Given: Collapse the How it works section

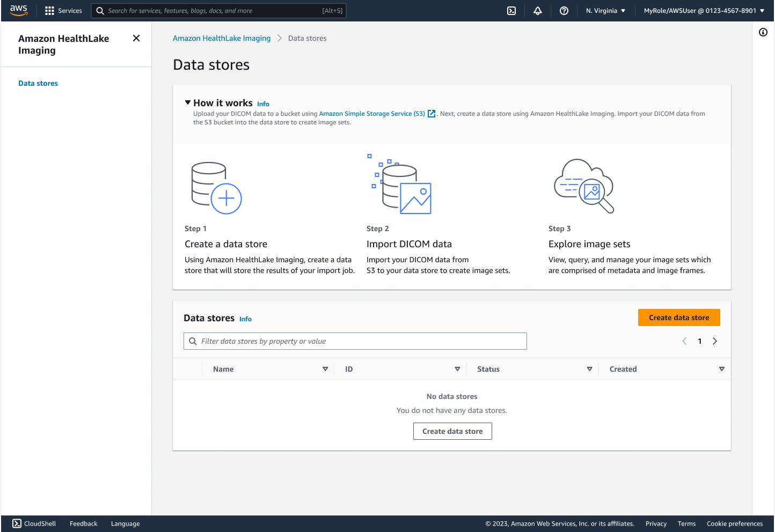Looking at the screenshot, I should (188, 102).
